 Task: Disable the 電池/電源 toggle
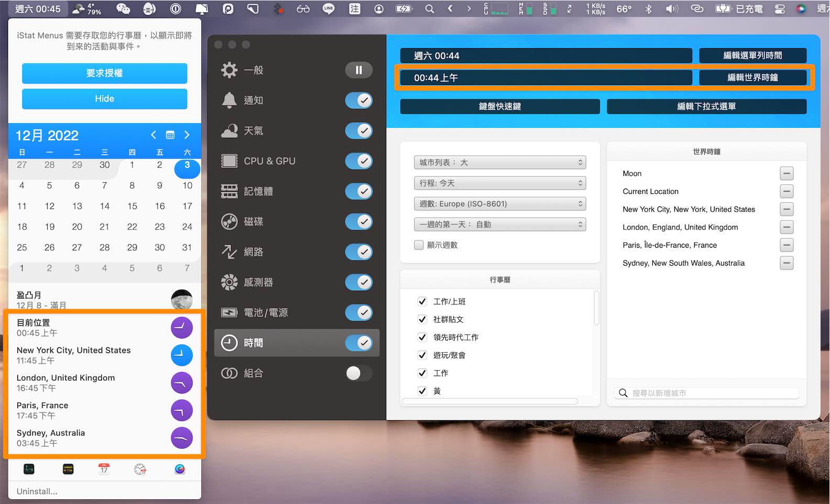coord(359,313)
